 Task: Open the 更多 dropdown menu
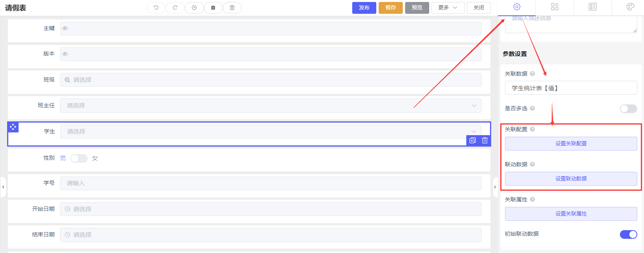point(448,7)
